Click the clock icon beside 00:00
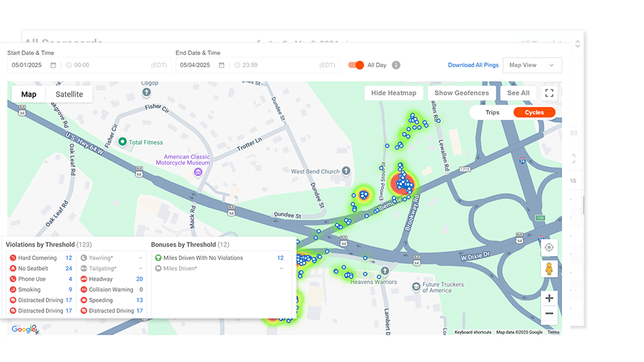 (68, 65)
